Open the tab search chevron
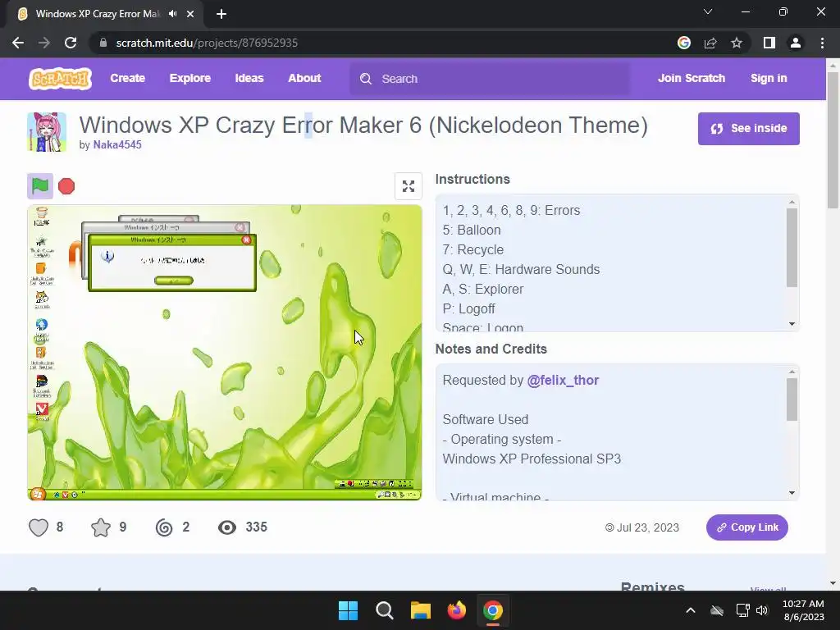The width and height of the screenshot is (840, 630). tap(708, 11)
